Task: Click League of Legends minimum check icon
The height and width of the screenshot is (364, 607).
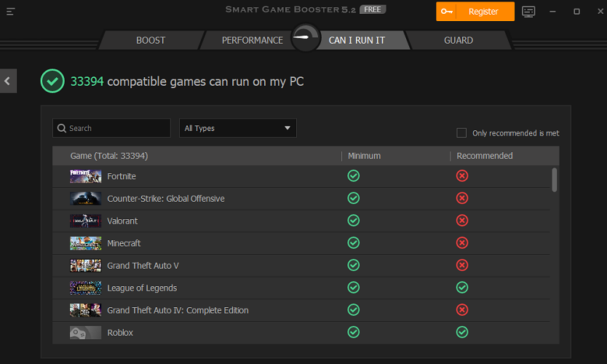Action: pyautogui.click(x=354, y=288)
